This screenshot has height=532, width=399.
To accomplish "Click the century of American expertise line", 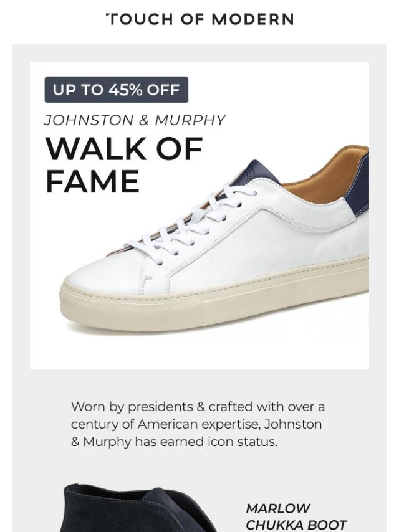I will click(x=196, y=424).
